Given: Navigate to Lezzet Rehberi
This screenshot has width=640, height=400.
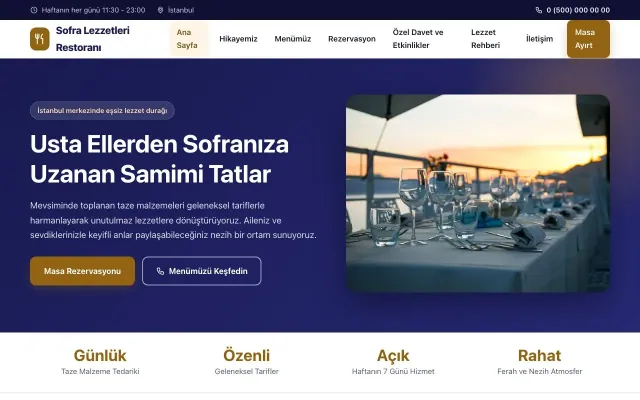Looking at the screenshot, I should tap(486, 39).
